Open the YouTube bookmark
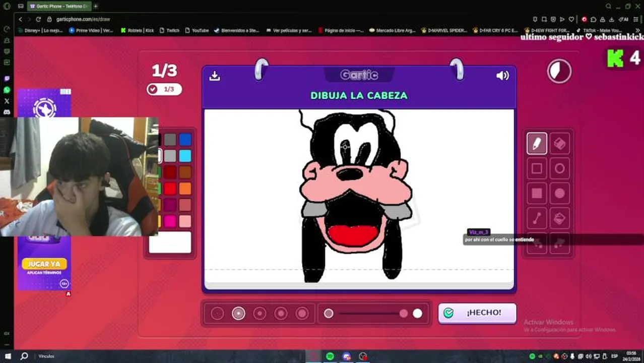Viewport: 644px width, 363px height. pyautogui.click(x=197, y=30)
